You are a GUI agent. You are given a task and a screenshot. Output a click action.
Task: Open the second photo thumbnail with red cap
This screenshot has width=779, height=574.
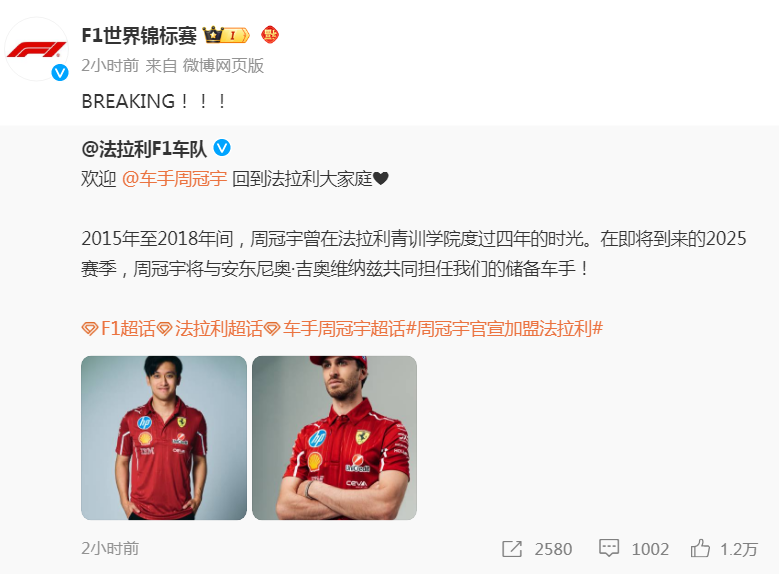pos(334,438)
